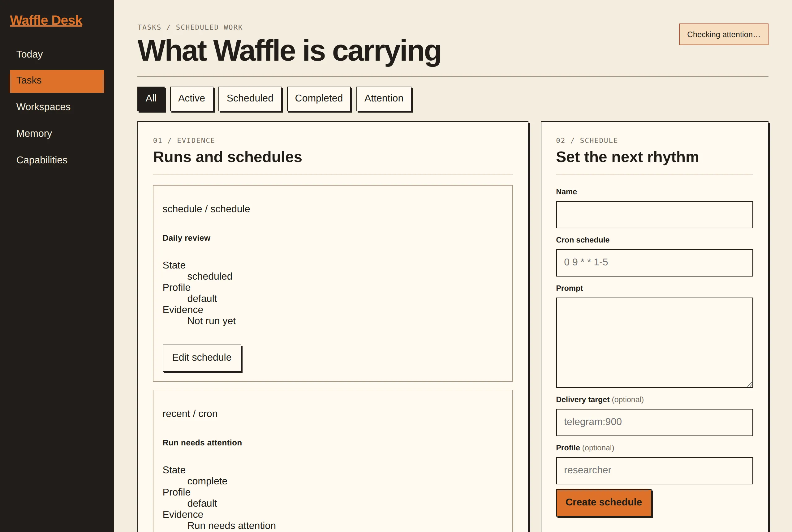
Task: Select Tasks in the sidebar
Action: click(x=57, y=81)
